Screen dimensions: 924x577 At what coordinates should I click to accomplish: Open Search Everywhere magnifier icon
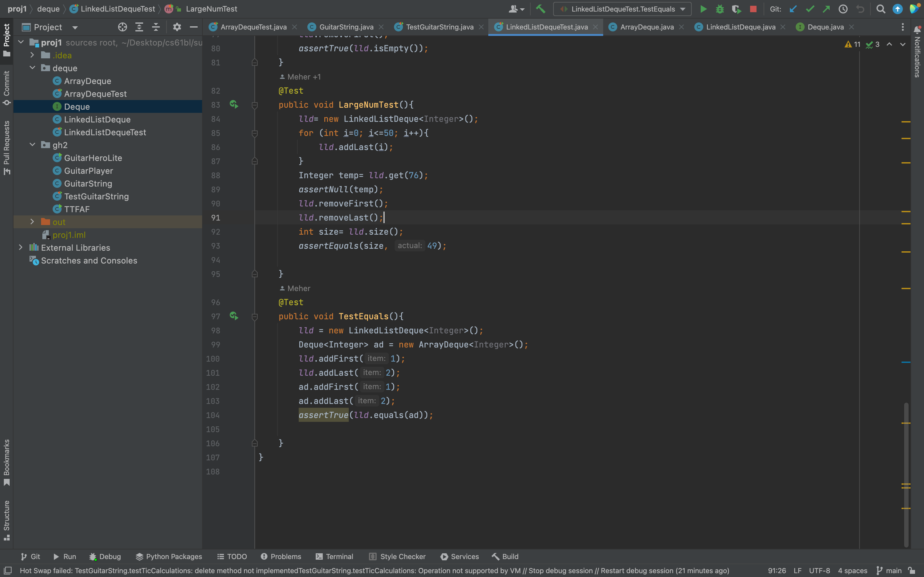point(880,9)
